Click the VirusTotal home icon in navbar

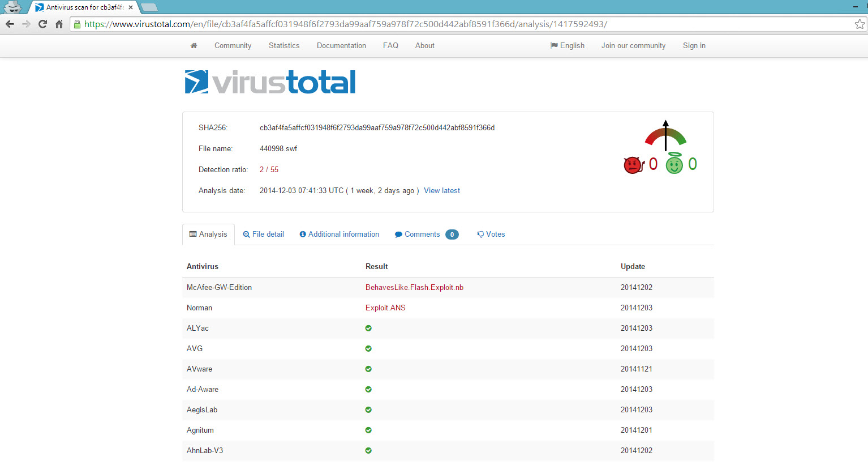tap(194, 45)
